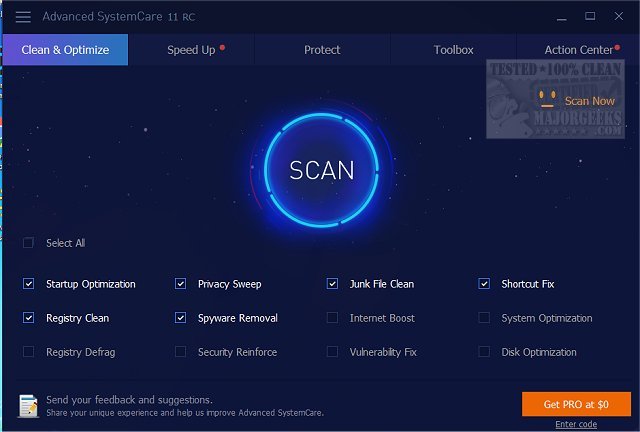Go to Action Center tab
Image resolution: width=640 pixels, height=432 pixels.
(x=578, y=50)
